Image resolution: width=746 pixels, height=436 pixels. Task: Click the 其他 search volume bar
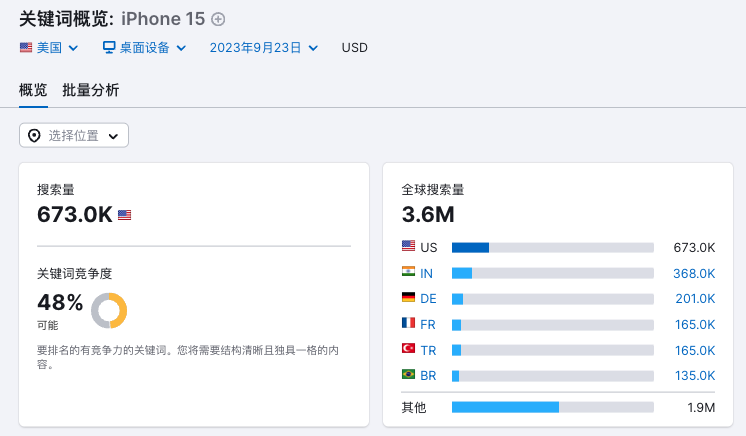click(553, 407)
